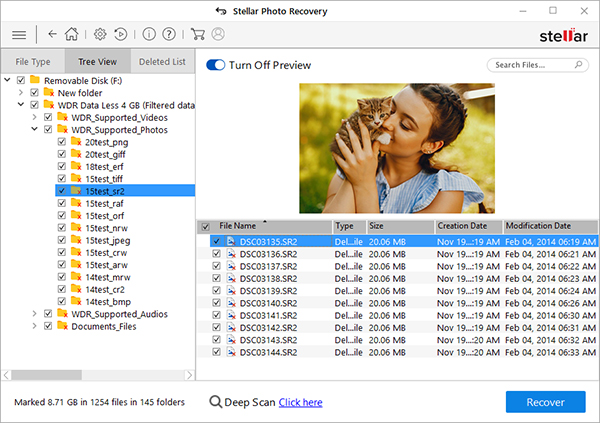Switch to the Deleted List tab
The height and width of the screenshot is (423, 600).
(162, 61)
